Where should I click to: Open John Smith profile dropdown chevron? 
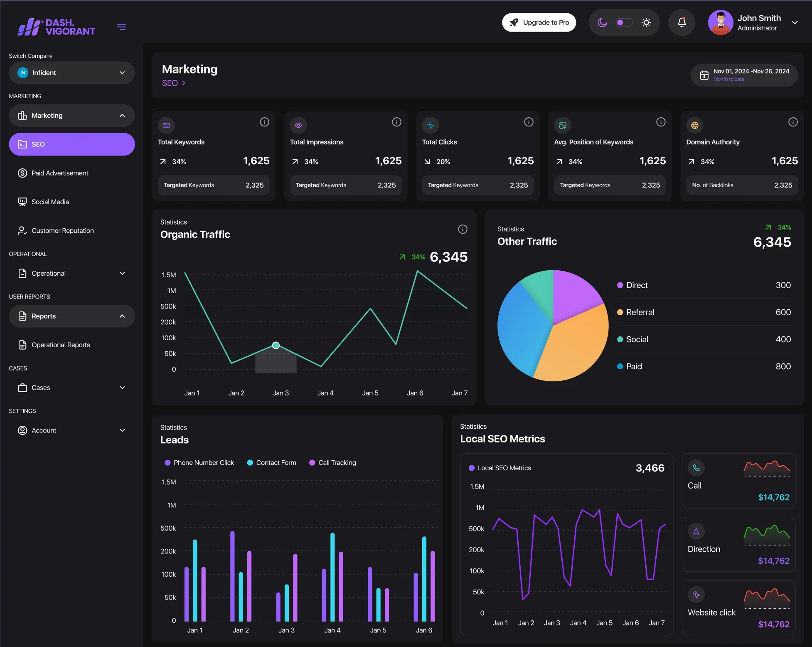coord(795,22)
